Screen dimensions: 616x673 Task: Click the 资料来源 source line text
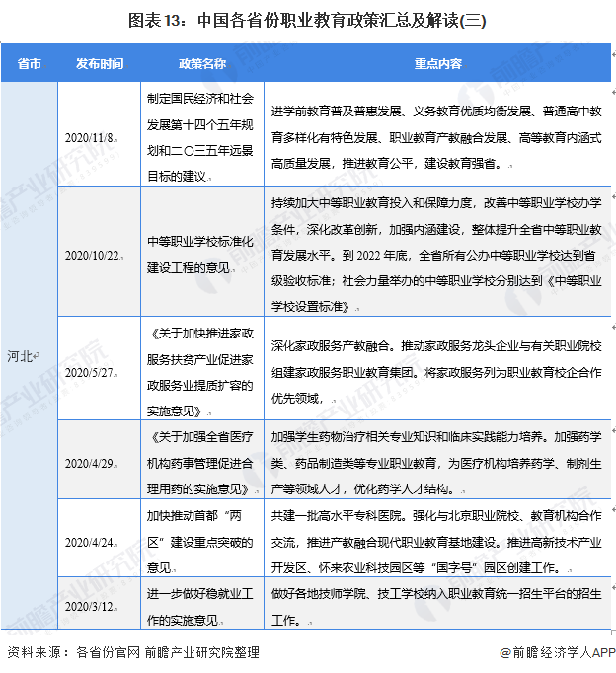pos(133,653)
